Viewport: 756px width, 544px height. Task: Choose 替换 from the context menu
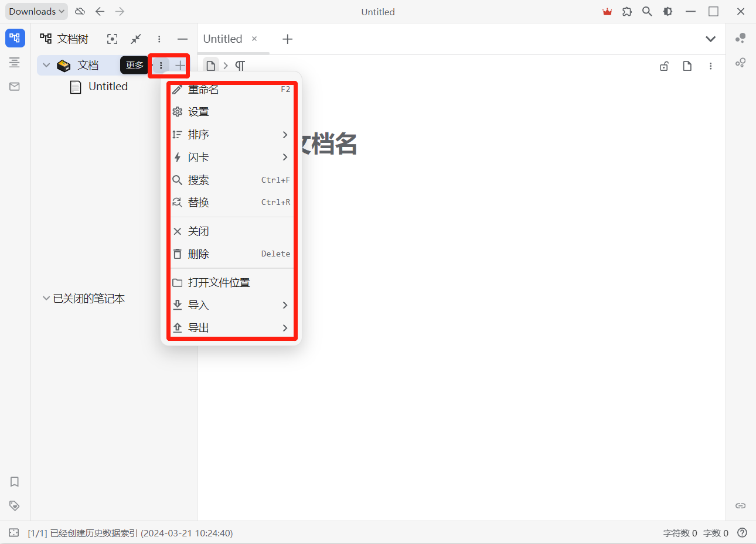233,202
